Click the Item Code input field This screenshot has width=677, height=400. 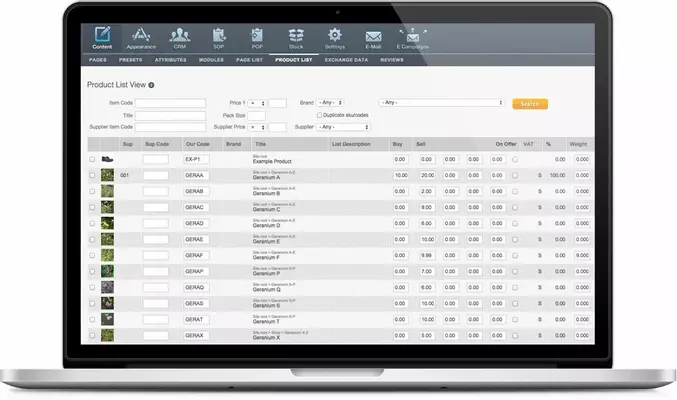point(170,103)
